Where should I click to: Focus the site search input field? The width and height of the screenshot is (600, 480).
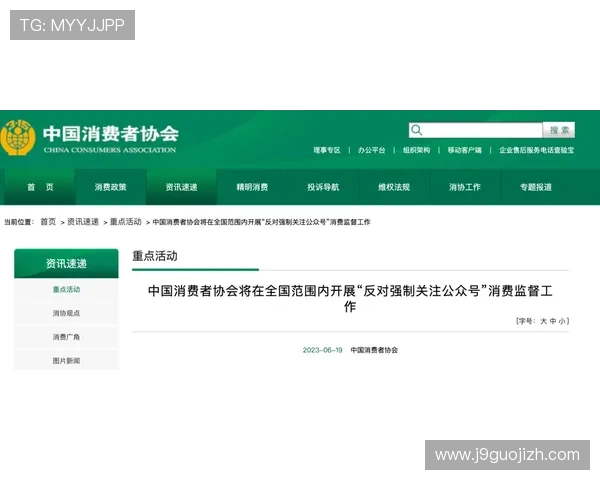(476, 130)
